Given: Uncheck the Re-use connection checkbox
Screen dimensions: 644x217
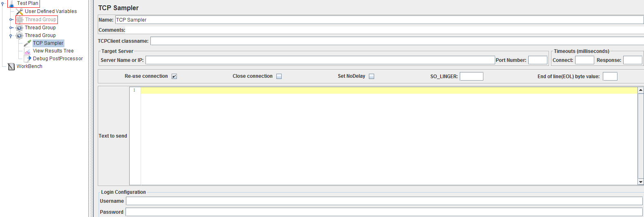Looking at the screenshot, I should tap(174, 76).
